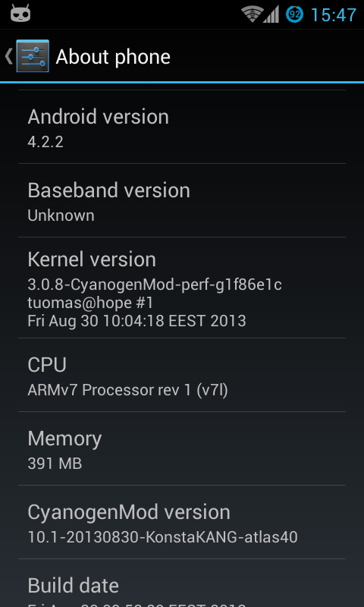Open the Kernel version entry
This screenshot has width=364, height=607.
pos(182,288)
